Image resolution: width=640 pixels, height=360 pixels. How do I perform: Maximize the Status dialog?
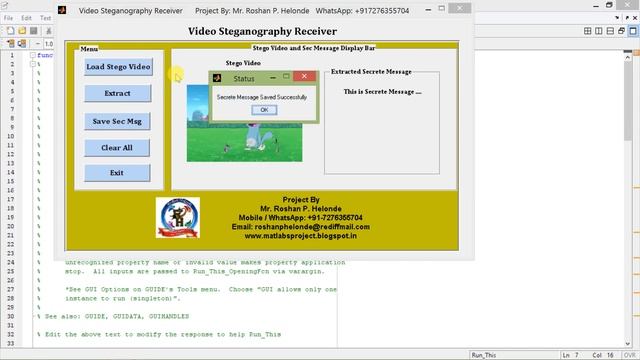click(286, 76)
